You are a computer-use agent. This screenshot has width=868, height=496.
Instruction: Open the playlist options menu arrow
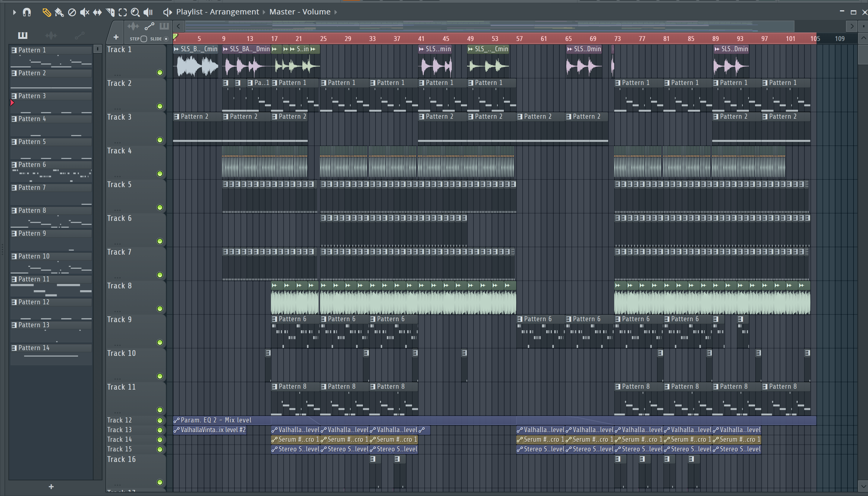tap(14, 12)
